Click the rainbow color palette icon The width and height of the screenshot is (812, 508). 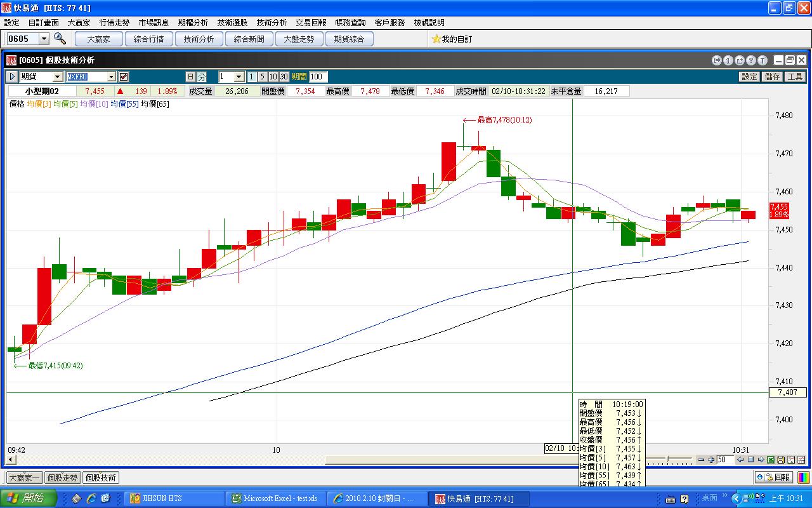[x=803, y=477]
